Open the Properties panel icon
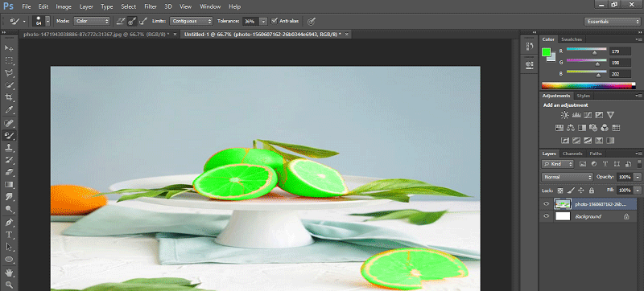The height and width of the screenshot is (291, 644). (530, 64)
